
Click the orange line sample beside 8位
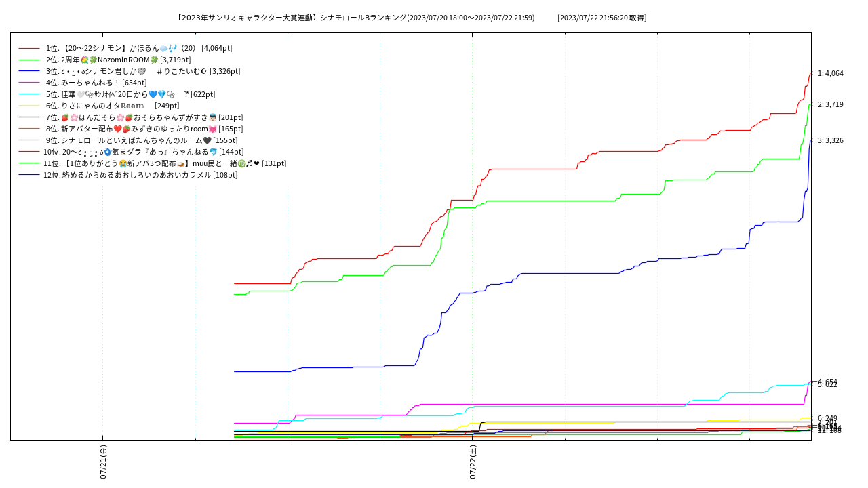29,129
